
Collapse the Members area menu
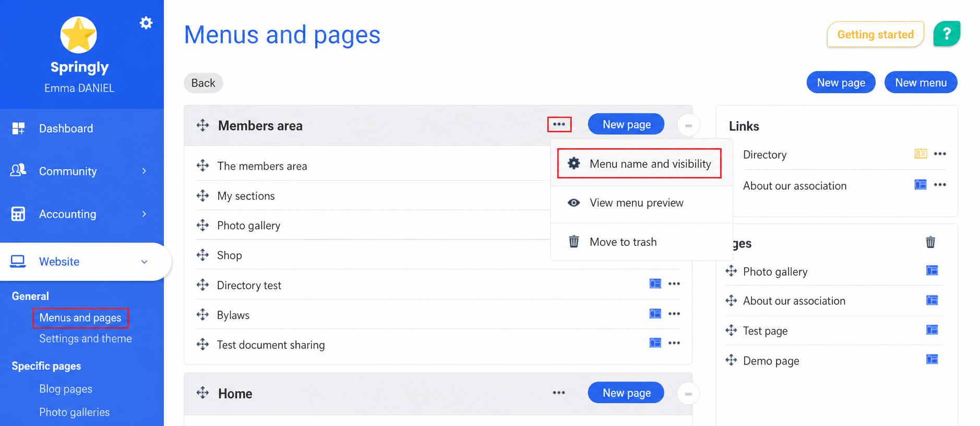pos(688,125)
